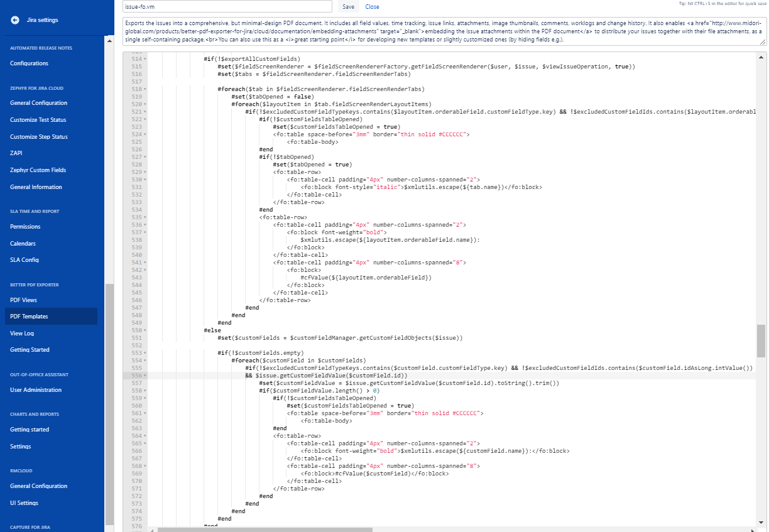Open Charts and Reports Settings
This screenshot has width=769, height=532.
(x=20, y=447)
